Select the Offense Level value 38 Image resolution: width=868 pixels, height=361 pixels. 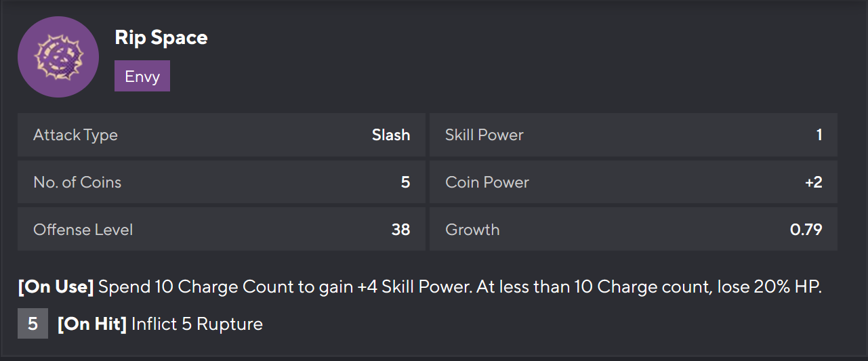point(400,230)
